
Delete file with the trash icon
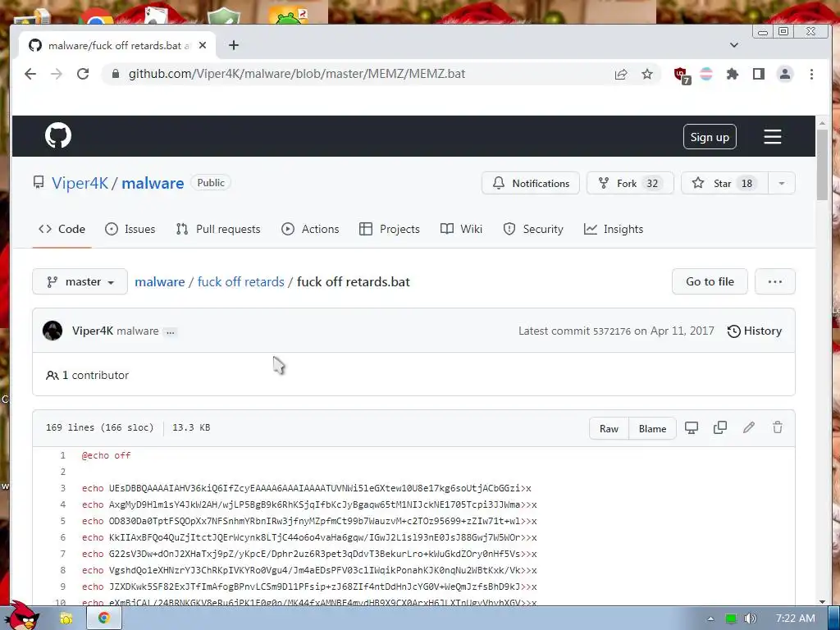pos(778,427)
